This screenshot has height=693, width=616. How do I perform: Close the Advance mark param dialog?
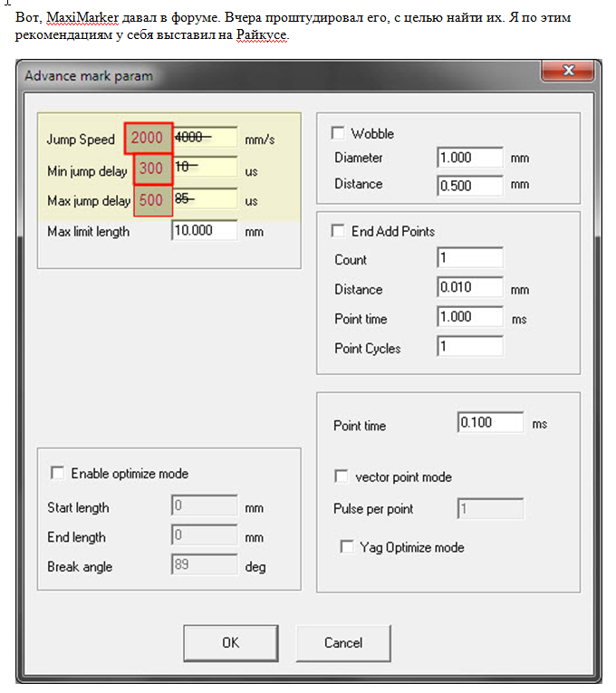coord(568,72)
